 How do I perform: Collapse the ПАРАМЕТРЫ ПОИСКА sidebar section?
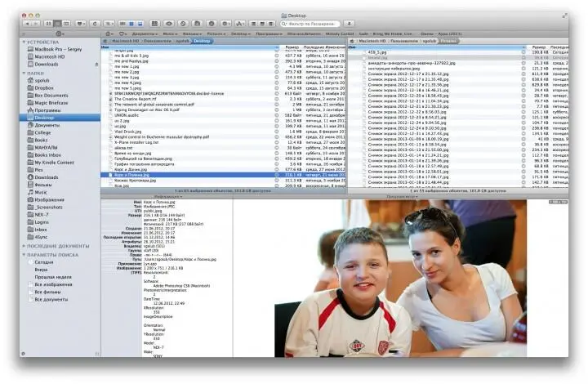point(24,255)
